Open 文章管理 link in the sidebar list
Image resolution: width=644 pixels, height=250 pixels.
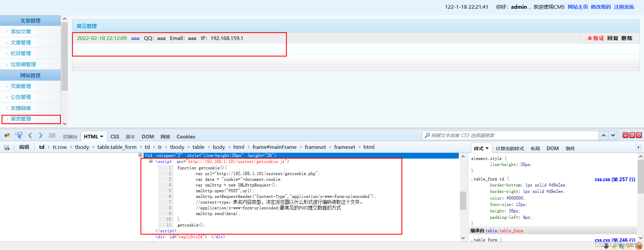21,43
